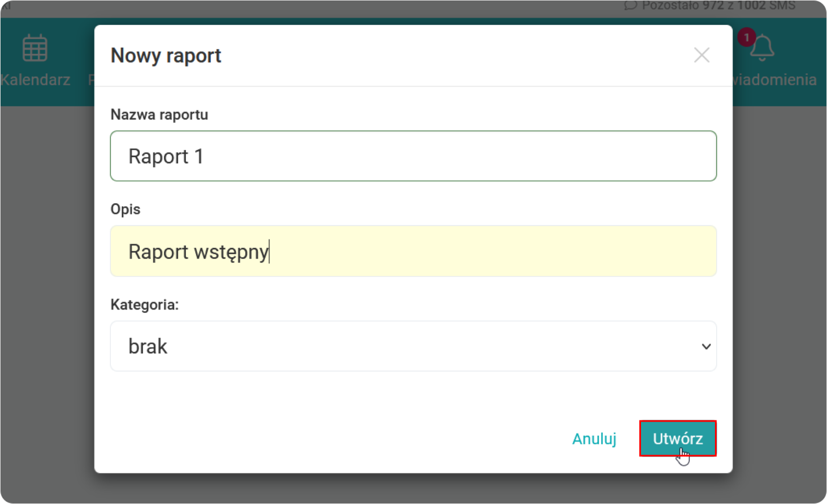Click the Nazwa raportu label

[x=159, y=114]
